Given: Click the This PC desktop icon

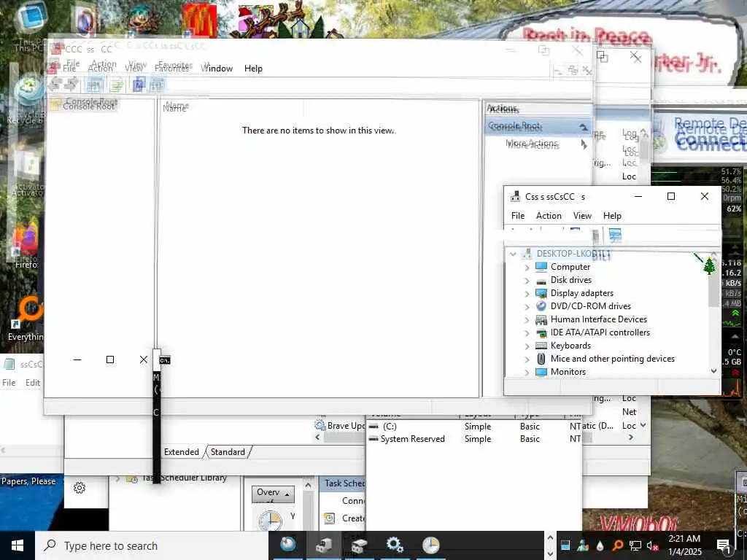Looking at the screenshot, I should pos(29,26).
